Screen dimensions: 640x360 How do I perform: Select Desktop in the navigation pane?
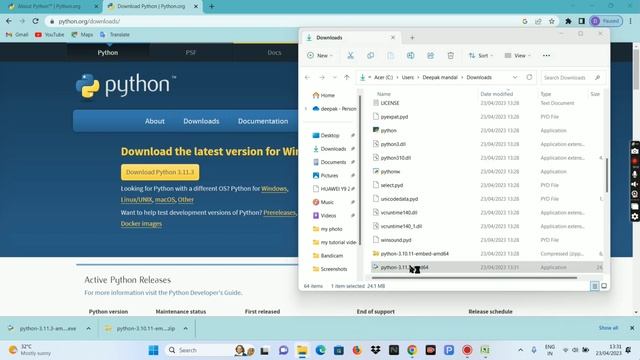[x=330, y=135]
